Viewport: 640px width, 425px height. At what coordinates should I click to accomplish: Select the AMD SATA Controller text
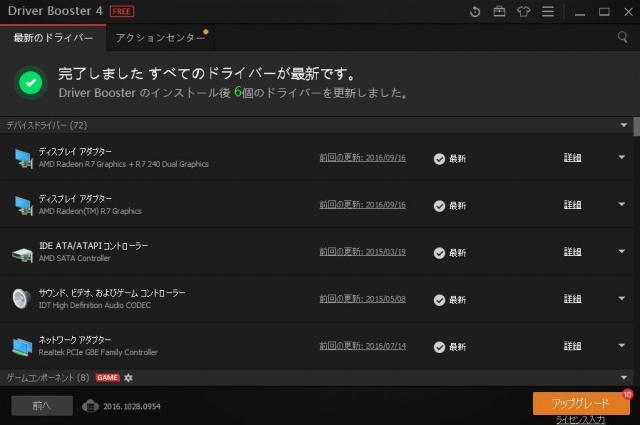pyautogui.click(x=75, y=258)
